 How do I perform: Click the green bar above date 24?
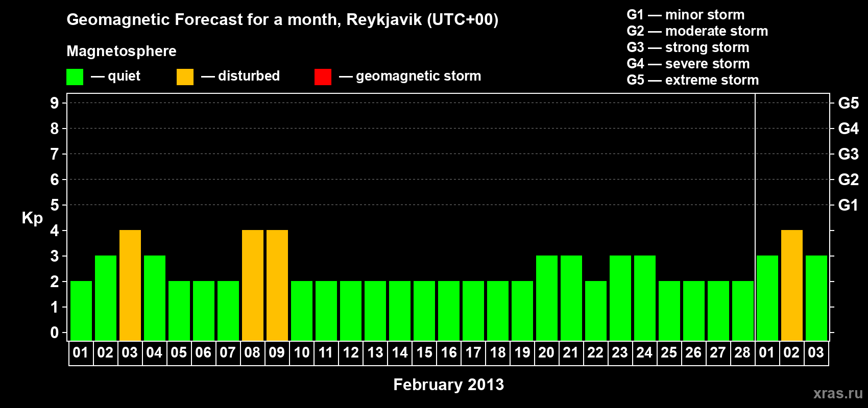pyautogui.click(x=644, y=298)
